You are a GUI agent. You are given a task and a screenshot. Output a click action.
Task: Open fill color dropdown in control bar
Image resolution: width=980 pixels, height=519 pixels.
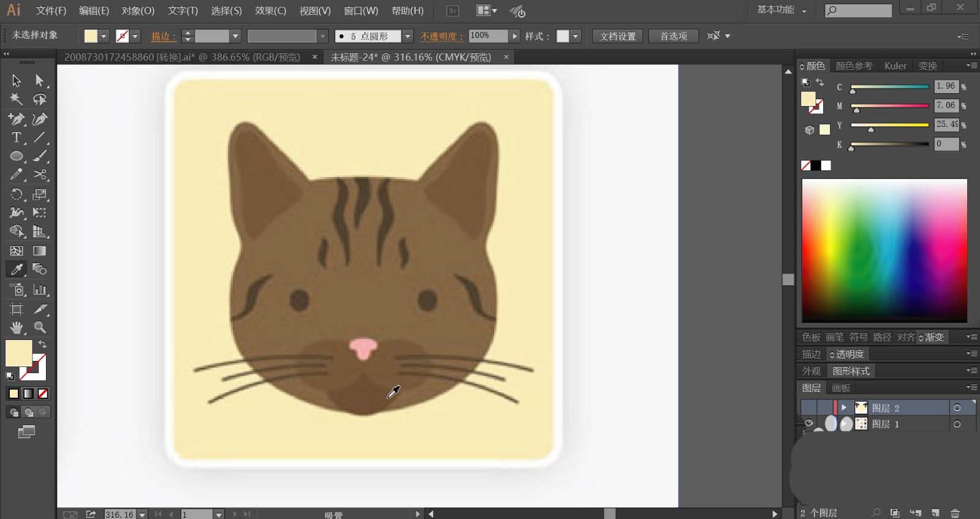click(104, 36)
